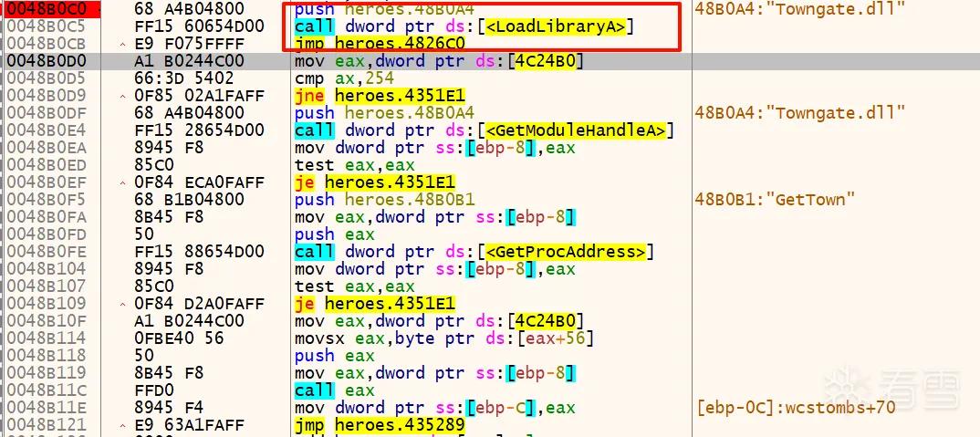Select address 0048B0D5
This screenshot has height=437, width=980.
click(x=47, y=78)
